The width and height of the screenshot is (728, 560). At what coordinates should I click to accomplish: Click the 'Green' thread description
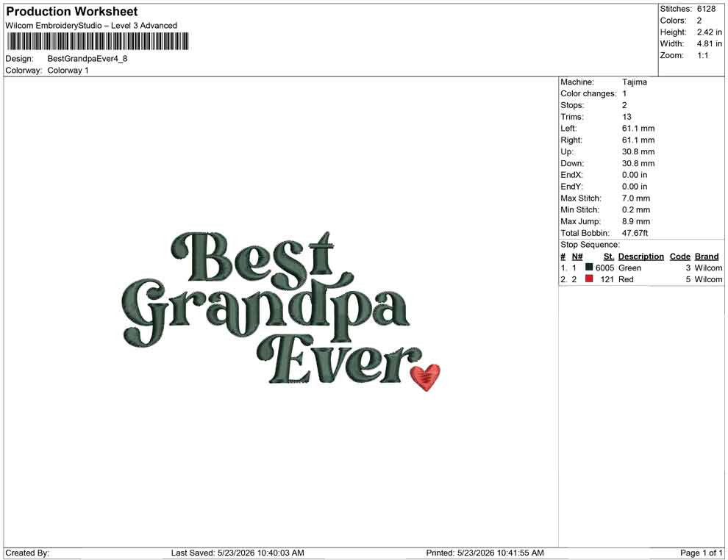(629, 268)
